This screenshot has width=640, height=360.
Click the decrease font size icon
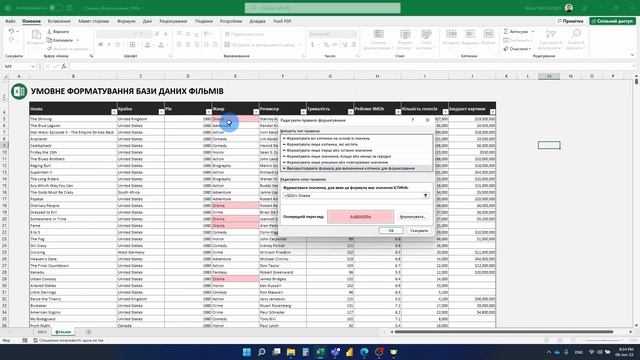tap(166, 34)
